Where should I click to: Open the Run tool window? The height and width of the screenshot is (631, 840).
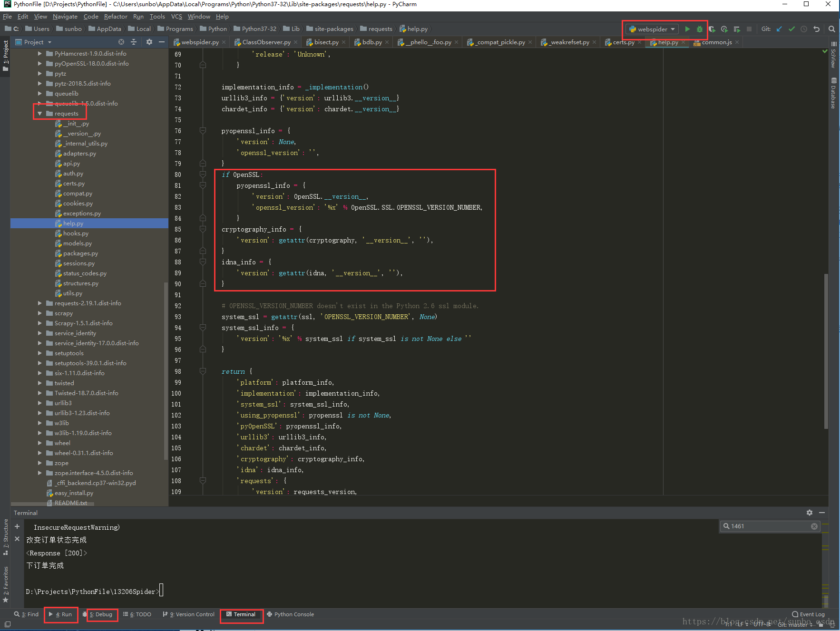pyautogui.click(x=60, y=614)
